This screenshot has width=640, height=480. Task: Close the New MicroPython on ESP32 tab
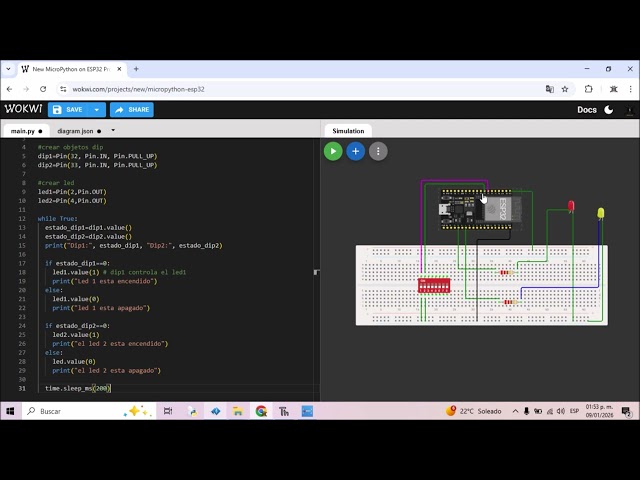coord(119,69)
